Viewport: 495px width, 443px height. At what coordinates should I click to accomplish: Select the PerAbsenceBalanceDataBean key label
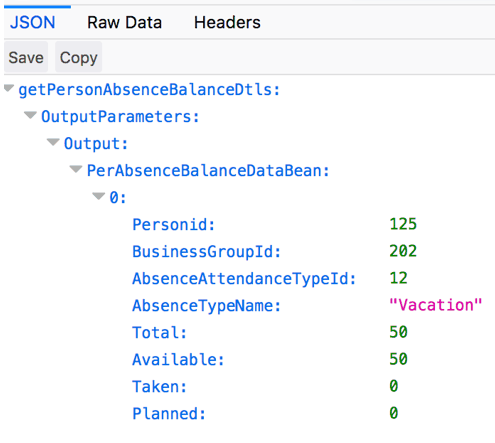[208, 171]
